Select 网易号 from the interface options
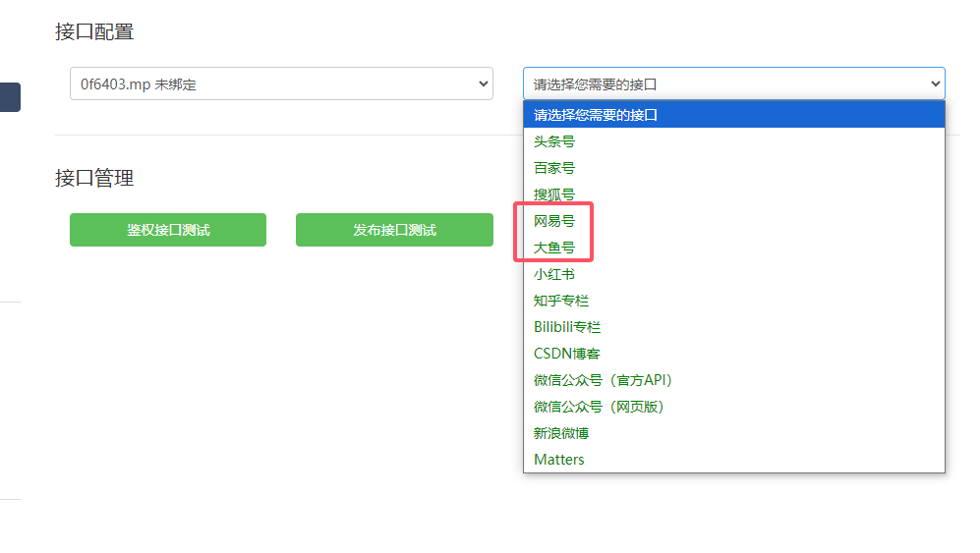The height and width of the screenshot is (553, 980). click(554, 221)
